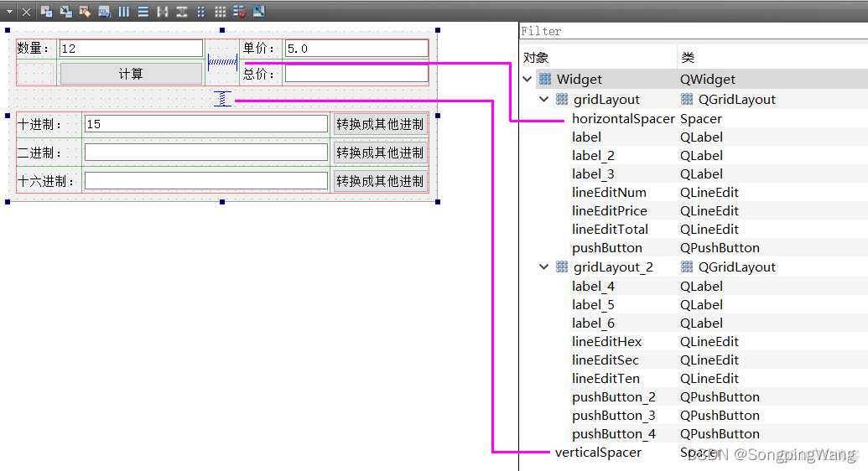
Task: Select horizontalSpacer in the object tree
Action: point(623,118)
